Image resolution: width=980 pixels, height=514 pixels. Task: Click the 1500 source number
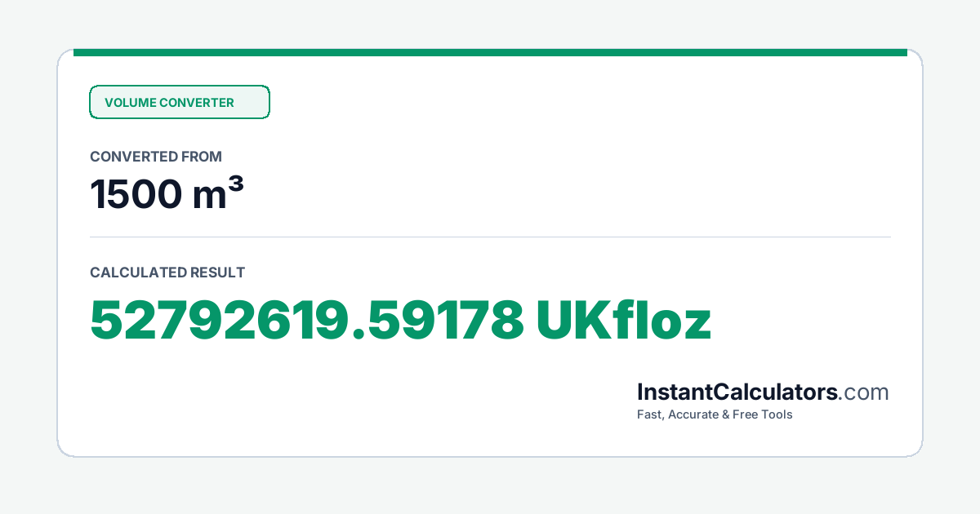point(136,195)
